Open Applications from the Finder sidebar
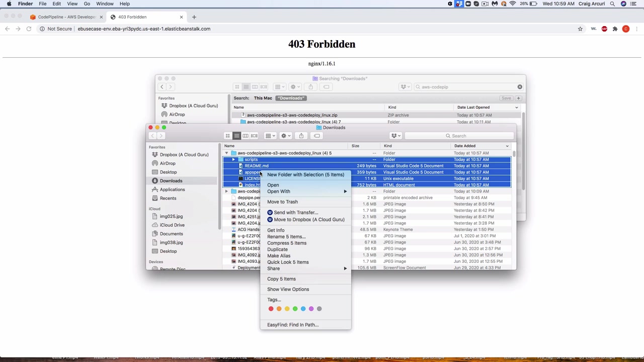 (172, 190)
